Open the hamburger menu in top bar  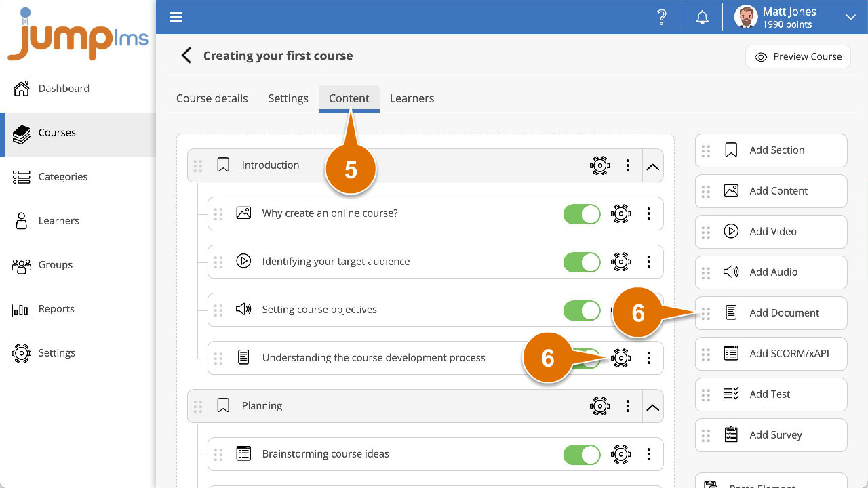pyautogui.click(x=176, y=17)
